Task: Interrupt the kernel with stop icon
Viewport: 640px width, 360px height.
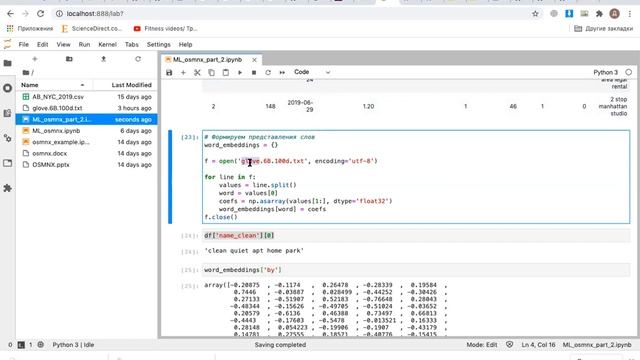Action: coord(254,72)
